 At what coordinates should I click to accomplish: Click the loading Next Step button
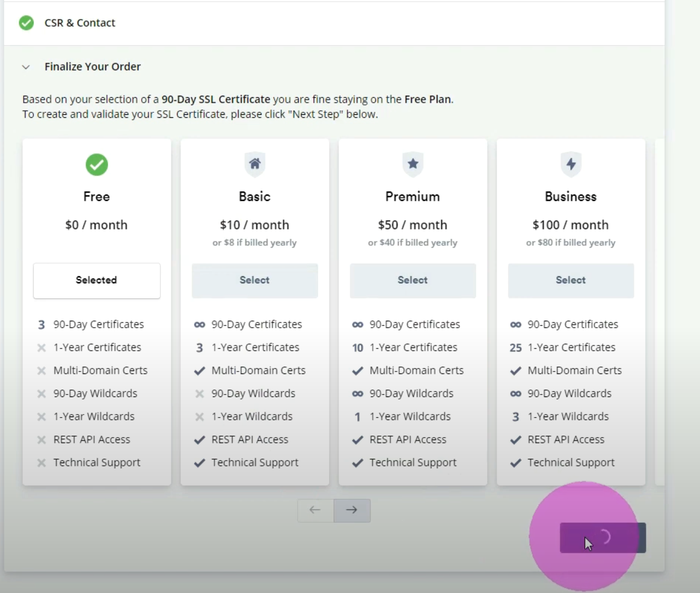click(603, 537)
